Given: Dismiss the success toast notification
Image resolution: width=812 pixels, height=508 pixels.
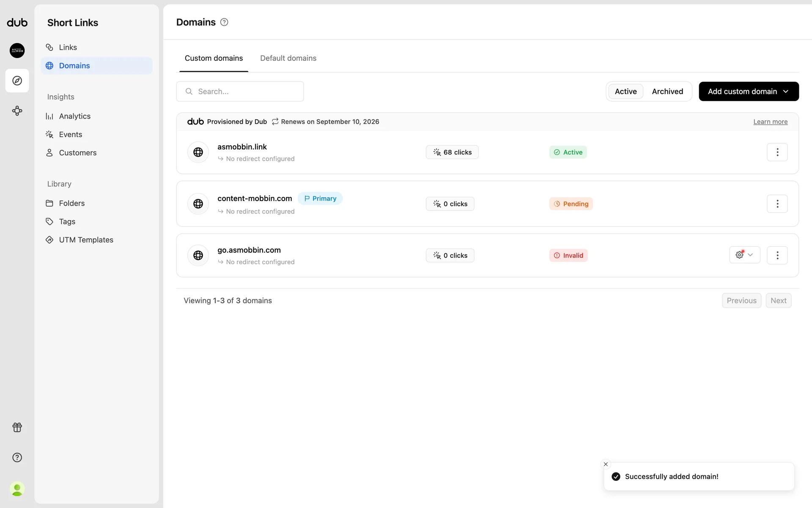Looking at the screenshot, I should point(606,464).
